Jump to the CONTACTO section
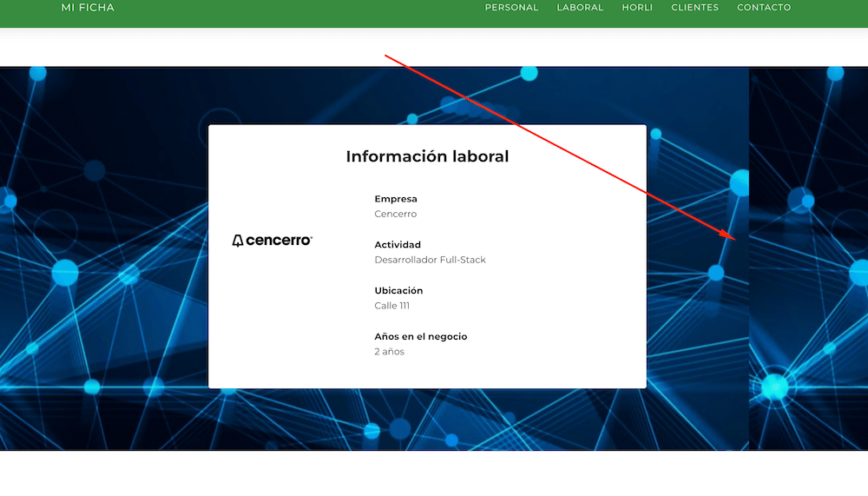 [764, 8]
